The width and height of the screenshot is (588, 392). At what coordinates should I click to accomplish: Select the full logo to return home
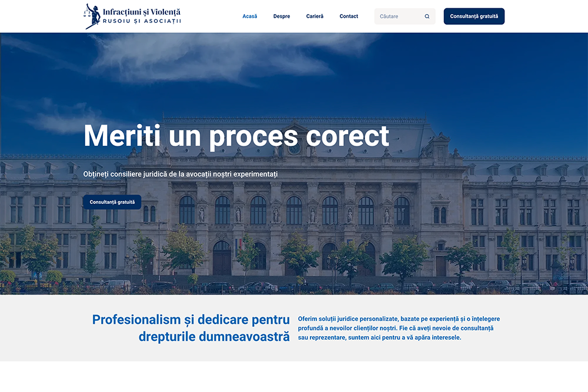133,15
